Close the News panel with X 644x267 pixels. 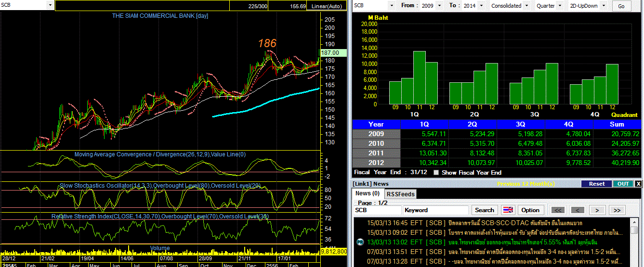click(x=638, y=184)
